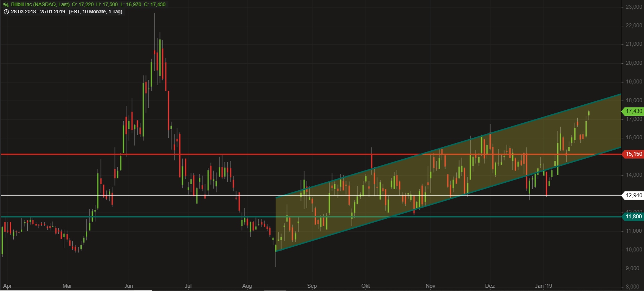Click the Jan '19 marker on time axis
This screenshot has width=644, height=291.
pos(543,286)
